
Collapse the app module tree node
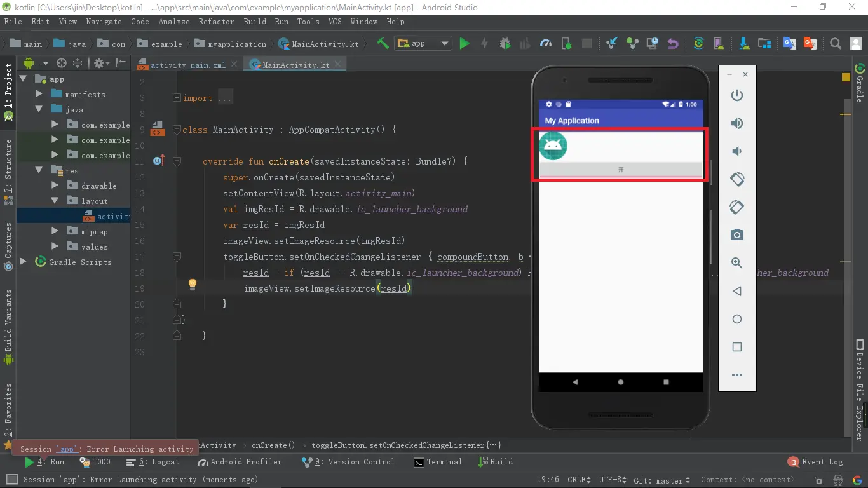tap(24, 79)
